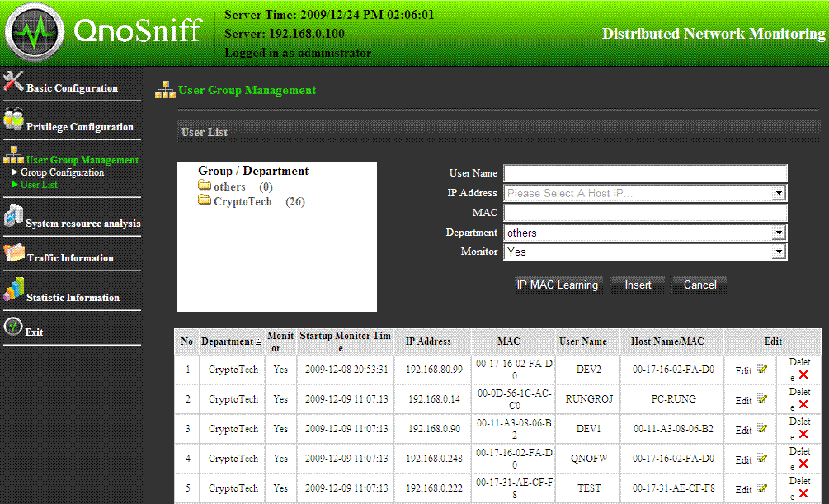The image size is (829, 504).
Task: Sort by Department column arrow icon
Action: coord(258,342)
